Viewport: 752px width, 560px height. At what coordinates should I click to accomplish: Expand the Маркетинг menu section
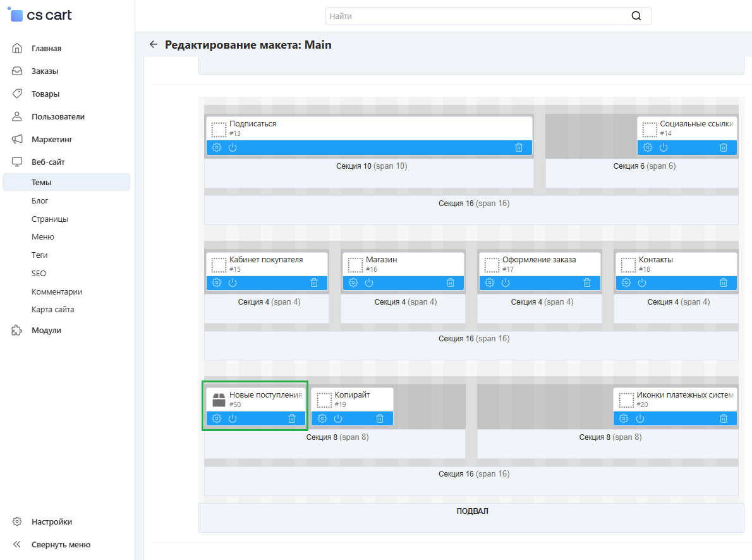tap(52, 140)
